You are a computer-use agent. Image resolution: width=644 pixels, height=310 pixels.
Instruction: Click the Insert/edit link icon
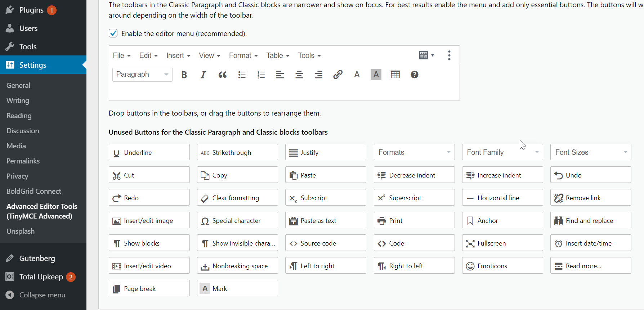point(337,75)
